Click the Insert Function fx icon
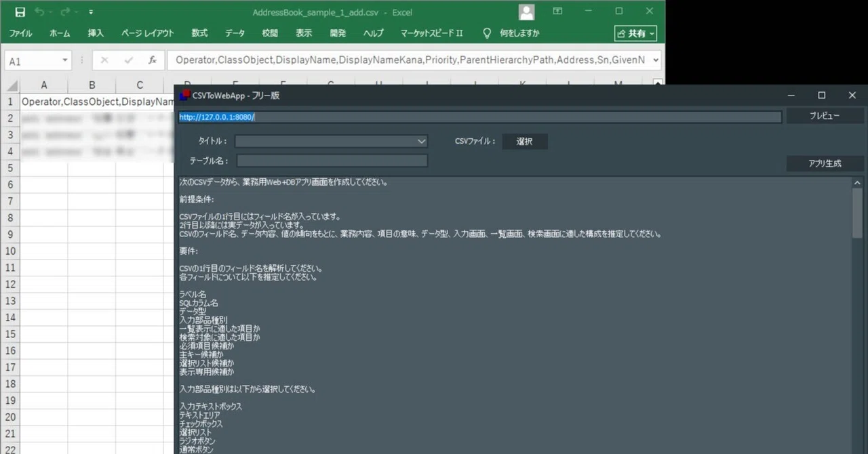Image resolution: width=868 pixels, height=454 pixels. tap(153, 60)
